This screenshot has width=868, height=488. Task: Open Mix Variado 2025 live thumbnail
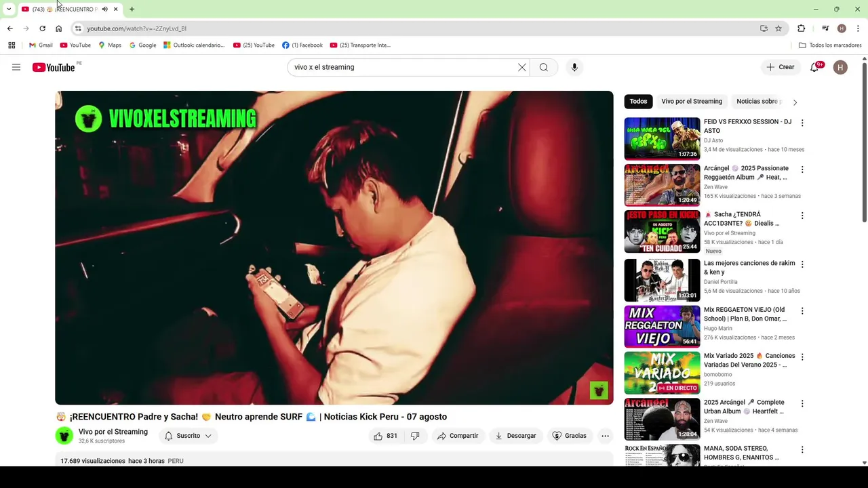tap(662, 373)
